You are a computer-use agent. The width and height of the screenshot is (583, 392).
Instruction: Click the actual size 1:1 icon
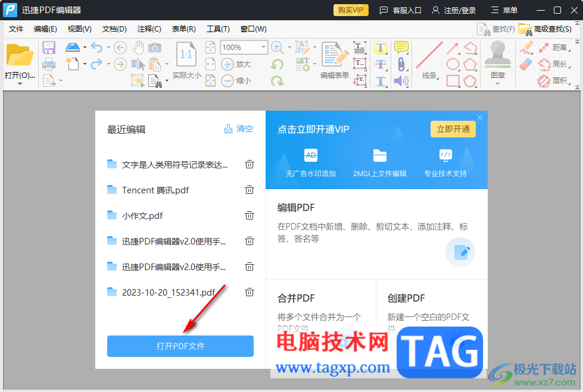(x=186, y=55)
